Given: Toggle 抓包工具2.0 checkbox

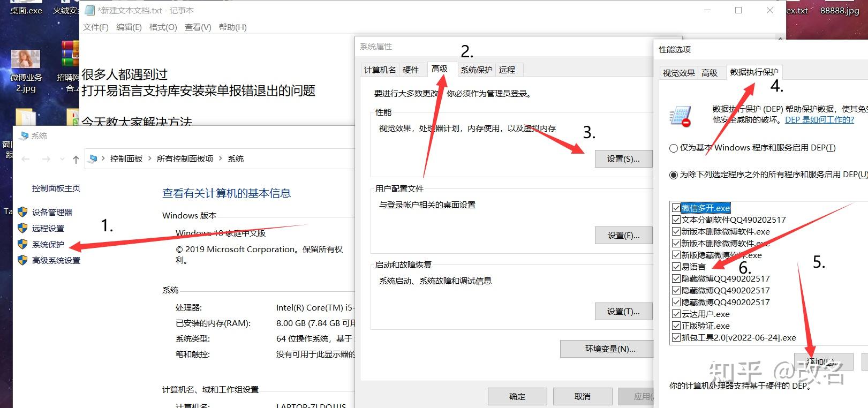Looking at the screenshot, I should [676, 337].
